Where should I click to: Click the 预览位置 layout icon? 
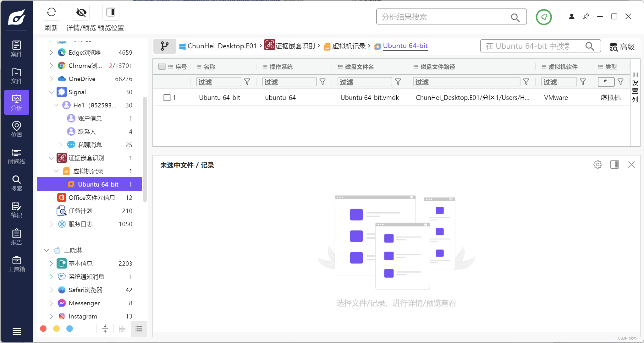point(111,13)
